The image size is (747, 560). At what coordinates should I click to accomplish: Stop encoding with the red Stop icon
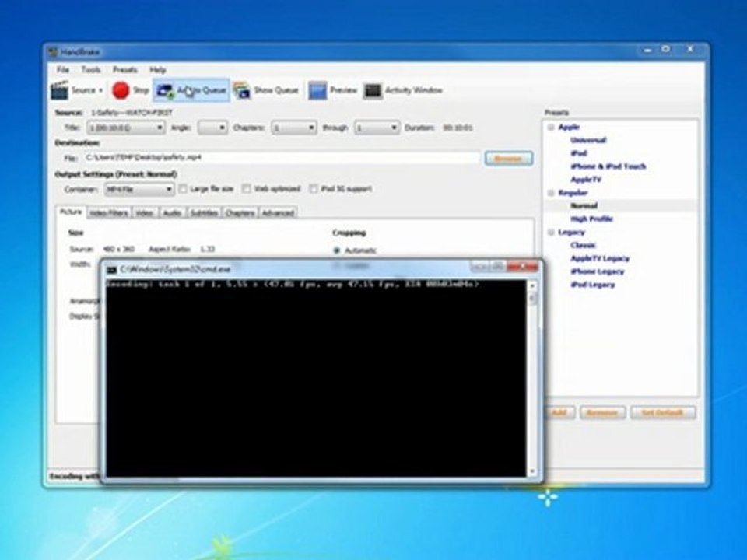coord(121,90)
